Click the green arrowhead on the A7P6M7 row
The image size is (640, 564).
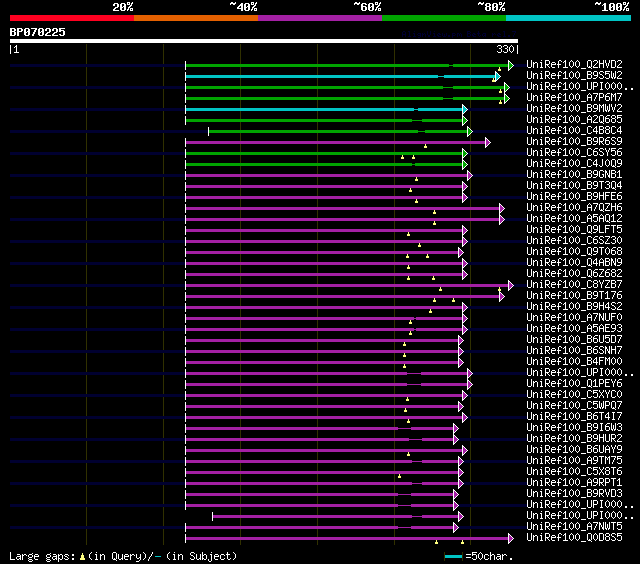(507, 98)
